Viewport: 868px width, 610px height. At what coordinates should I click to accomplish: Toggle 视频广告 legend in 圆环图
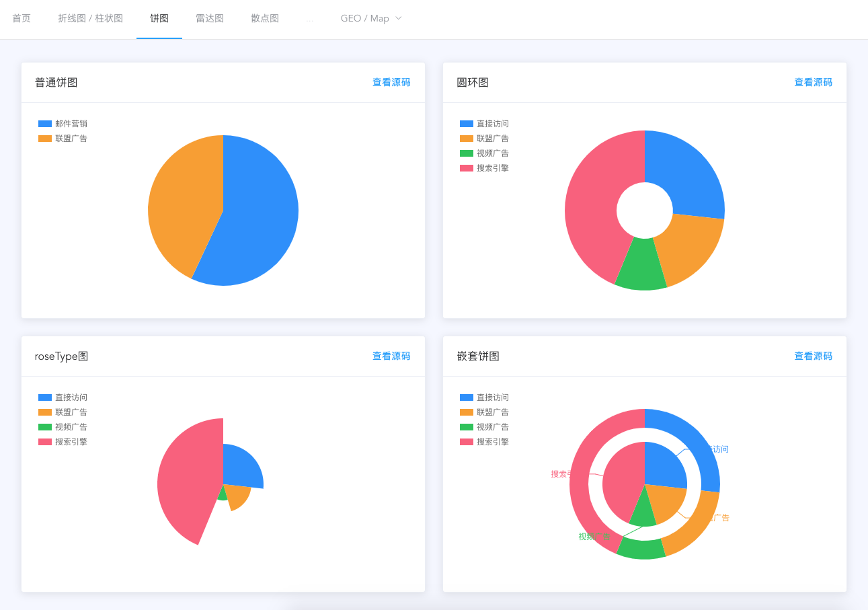(x=484, y=153)
